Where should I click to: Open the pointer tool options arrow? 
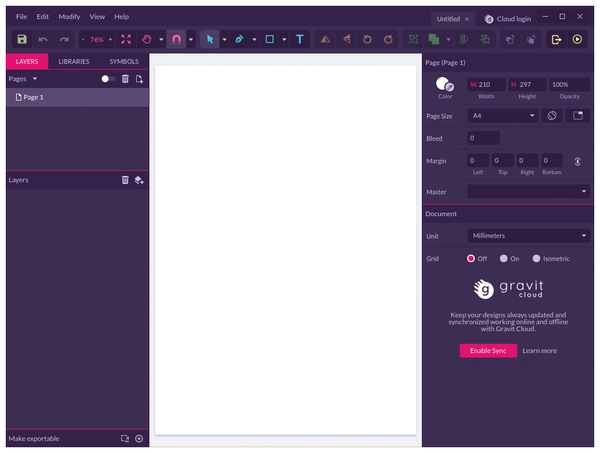click(x=225, y=39)
